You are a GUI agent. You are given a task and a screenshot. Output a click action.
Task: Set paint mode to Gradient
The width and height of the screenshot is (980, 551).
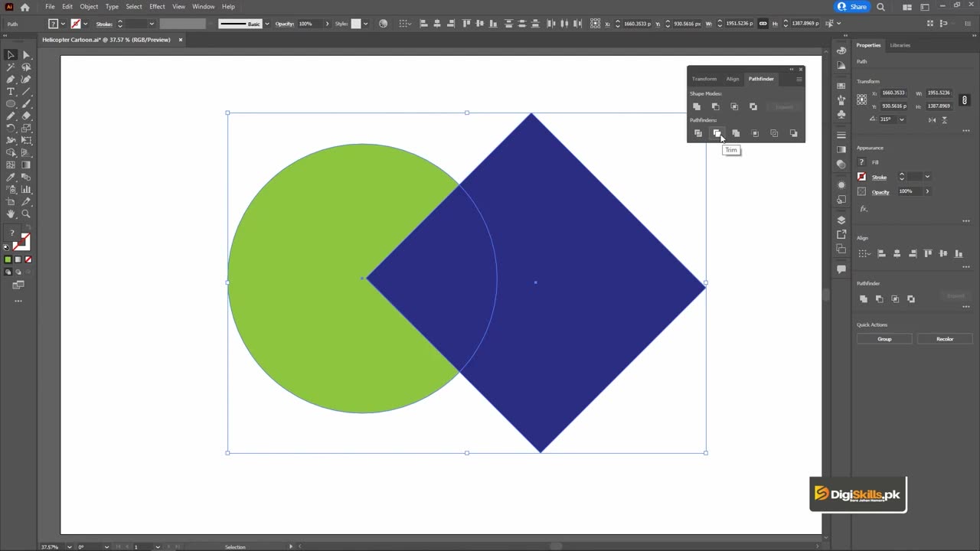pyautogui.click(x=18, y=259)
